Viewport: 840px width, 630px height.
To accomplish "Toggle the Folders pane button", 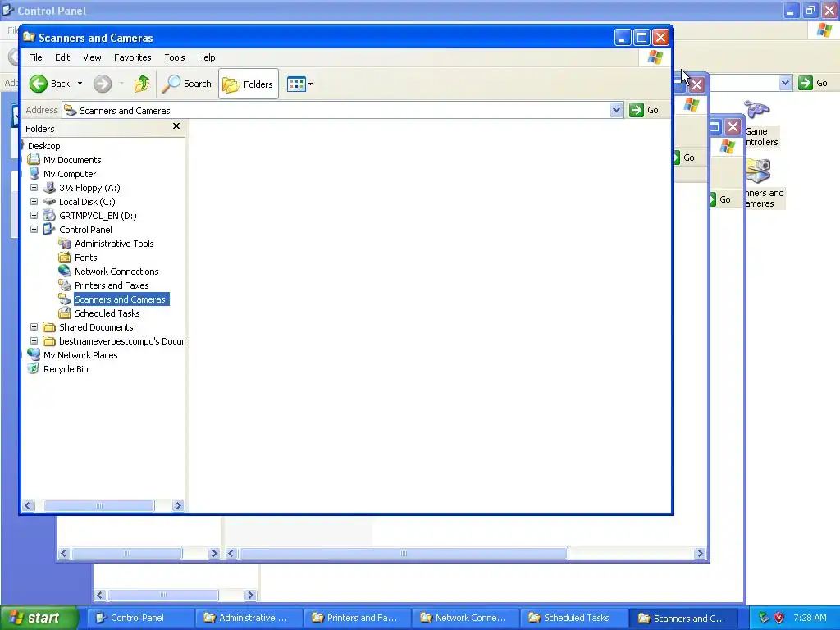I will 248,84.
